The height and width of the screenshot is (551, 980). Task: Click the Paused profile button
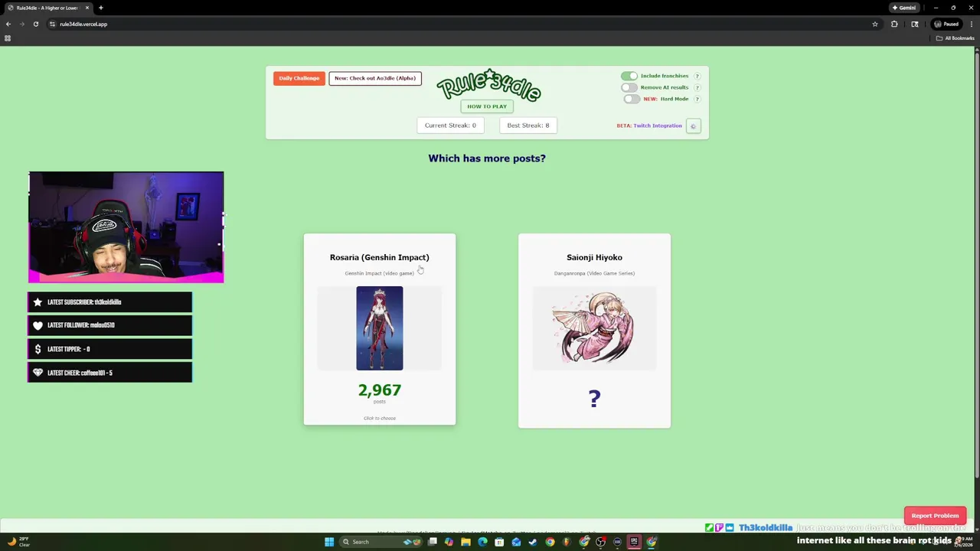click(x=946, y=24)
